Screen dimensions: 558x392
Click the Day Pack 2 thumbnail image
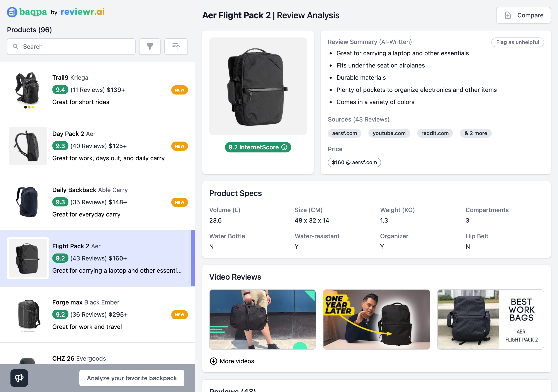tap(28, 146)
